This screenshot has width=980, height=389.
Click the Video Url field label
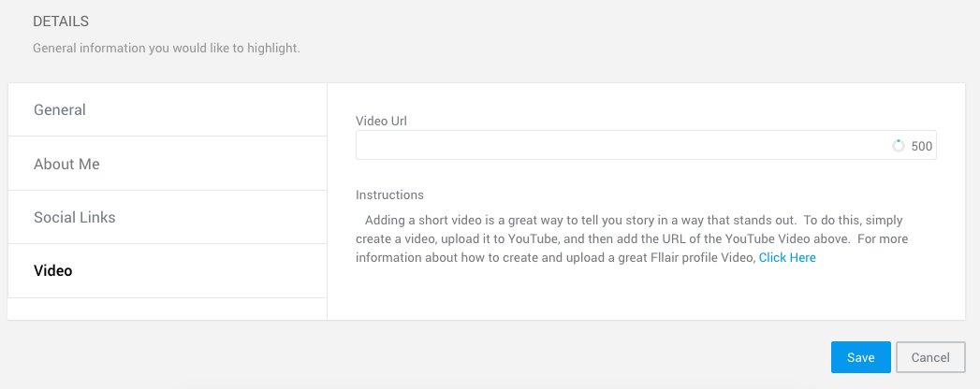(x=381, y=121)
